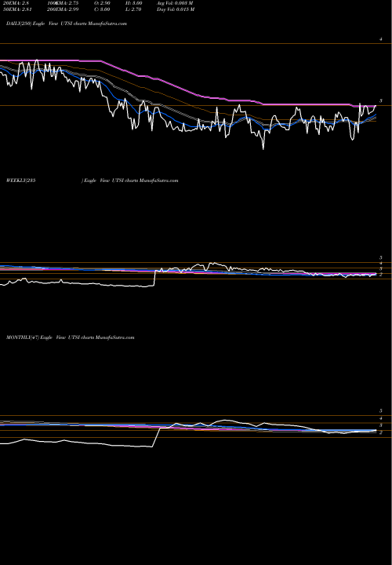Screen dimensions: 392x565
Task: Select the low price L: 2.70
Action: tap(134, 9)
